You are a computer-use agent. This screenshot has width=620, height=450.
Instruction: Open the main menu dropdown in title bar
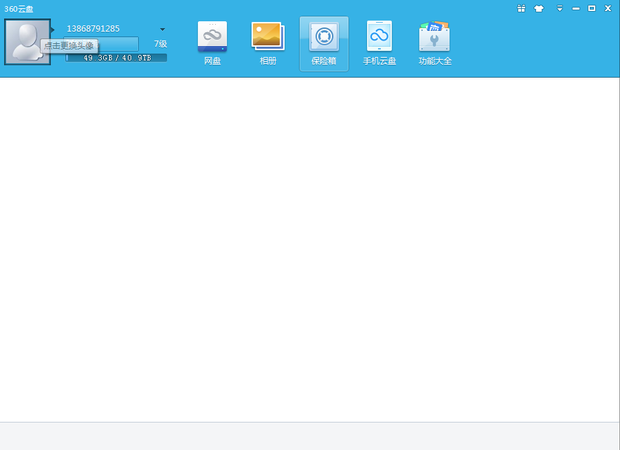coord(559,8)
